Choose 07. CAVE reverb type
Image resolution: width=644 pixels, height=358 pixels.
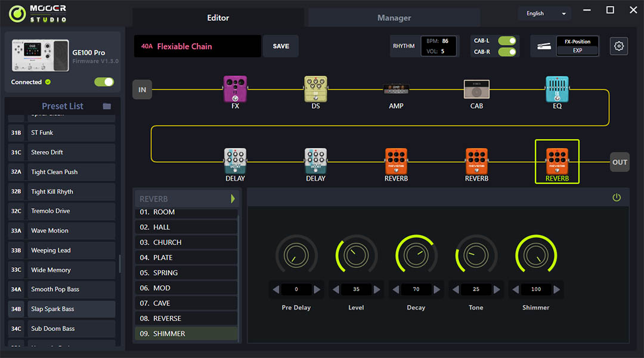[x=186, y=303]
